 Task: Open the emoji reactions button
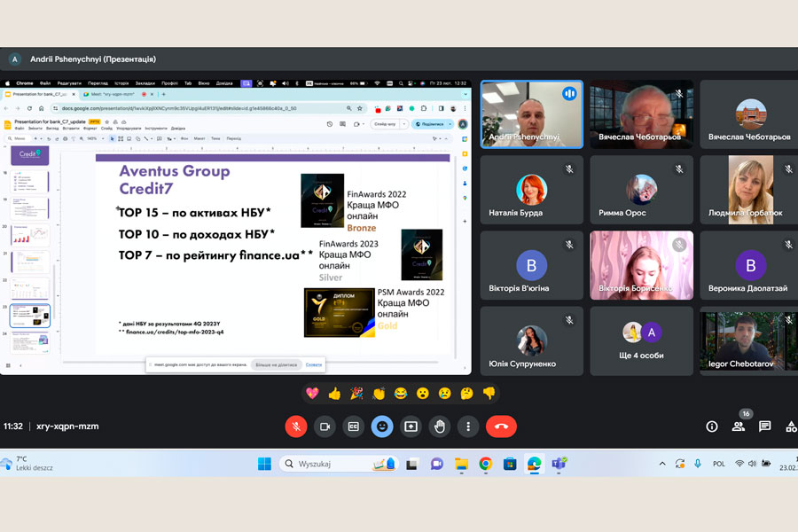pos(382,426)
